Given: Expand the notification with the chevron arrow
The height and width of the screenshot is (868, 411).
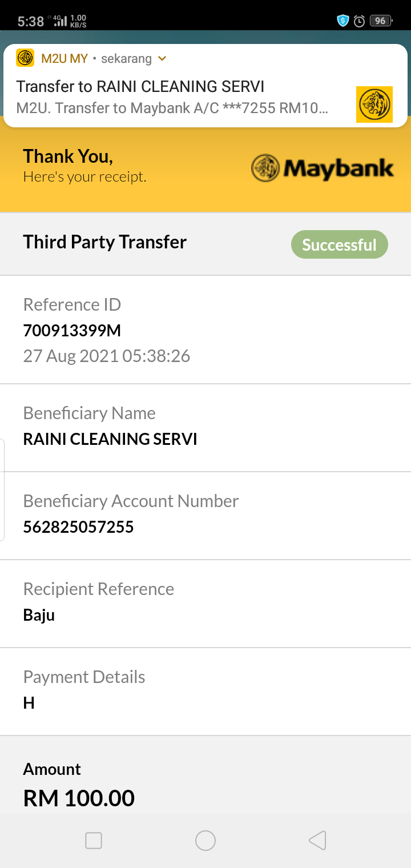Looking at the screenshot, I should point(162,59).
